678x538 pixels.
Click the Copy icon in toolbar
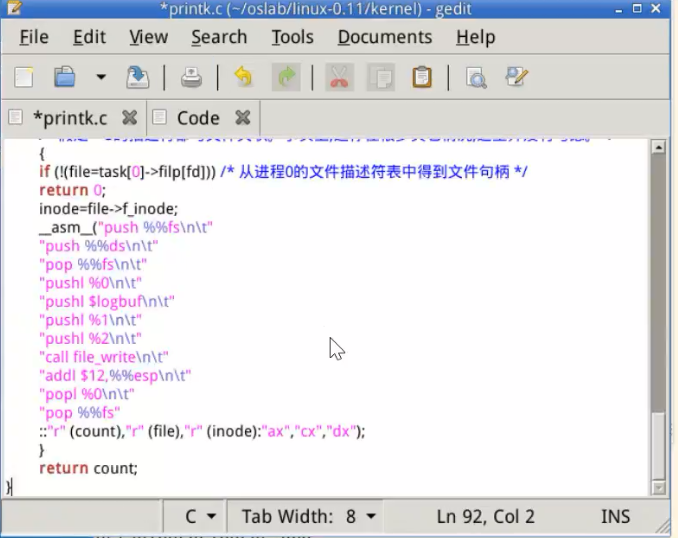(381, 77)
